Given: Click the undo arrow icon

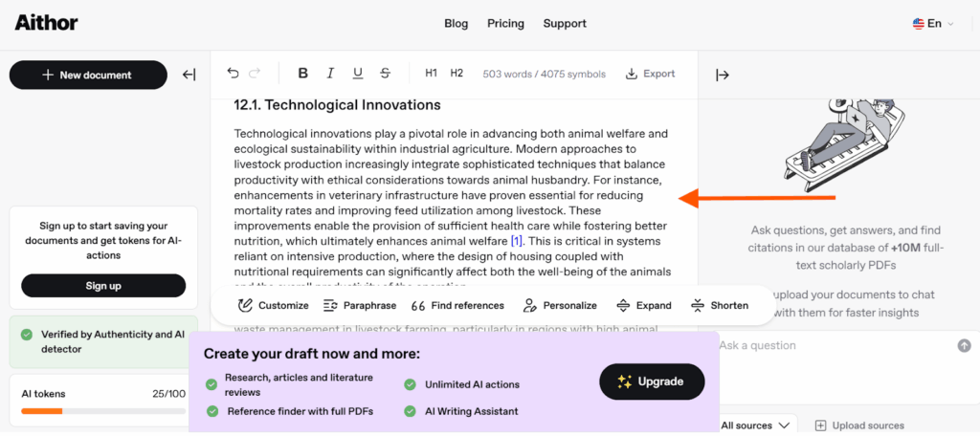Looking at the screenshot, I should (x=234, y=74).
